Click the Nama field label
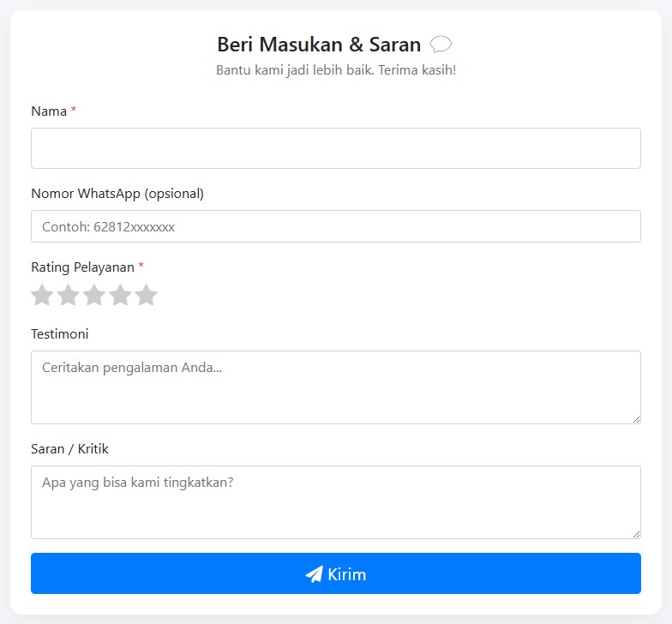The height and width of the screenshot is (624, 672). pos(49,111)
